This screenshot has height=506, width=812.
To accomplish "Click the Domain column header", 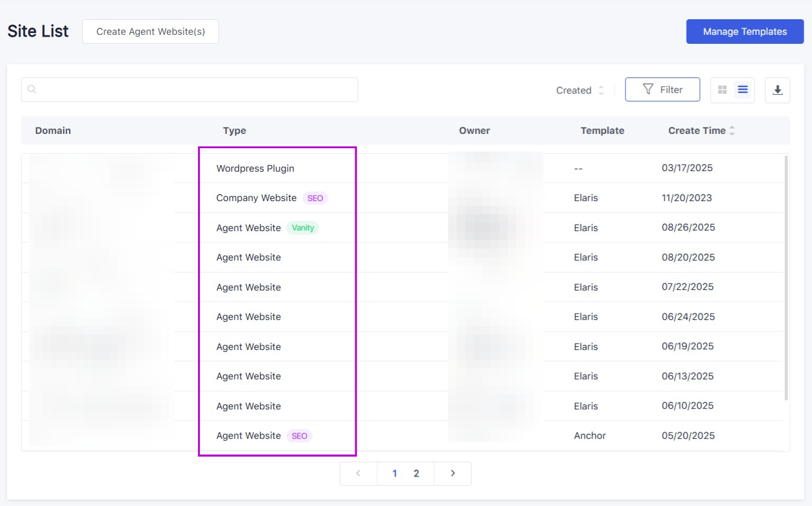I will click(x=53, y=131).
